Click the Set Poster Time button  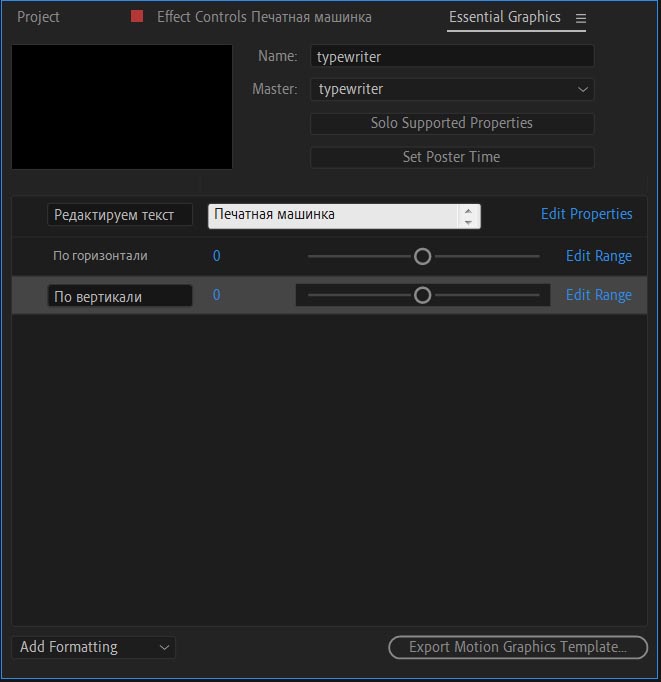(452, 157)
